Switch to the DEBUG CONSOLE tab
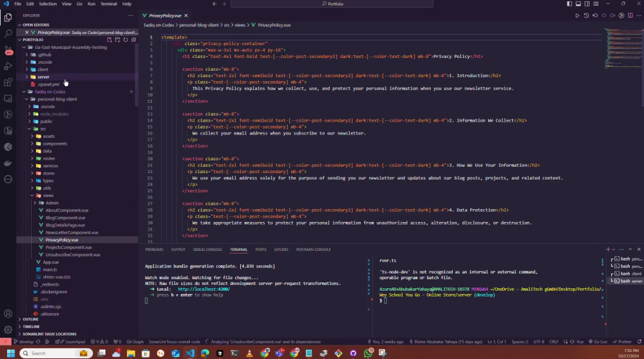This screenshot has height=359, width=644. [207, 250]
